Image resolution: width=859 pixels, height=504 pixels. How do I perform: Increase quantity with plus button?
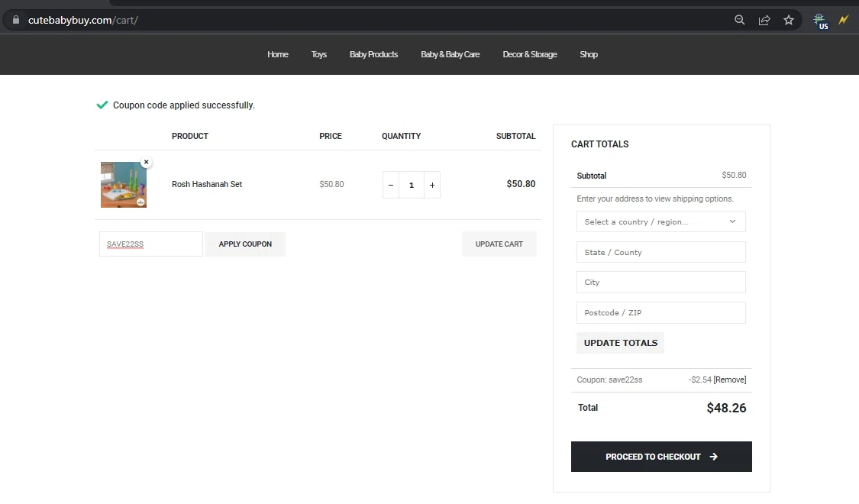click(x=432, y=185)
